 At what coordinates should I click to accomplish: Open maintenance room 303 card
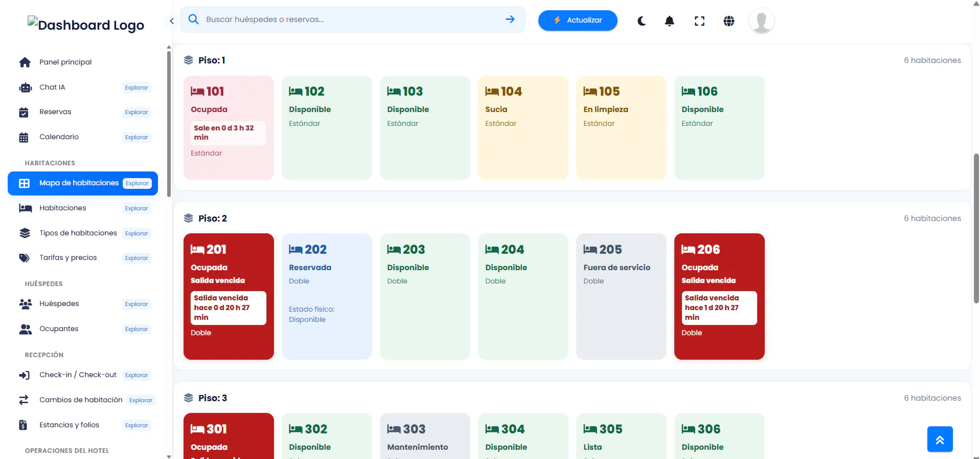tap(425, 436)
